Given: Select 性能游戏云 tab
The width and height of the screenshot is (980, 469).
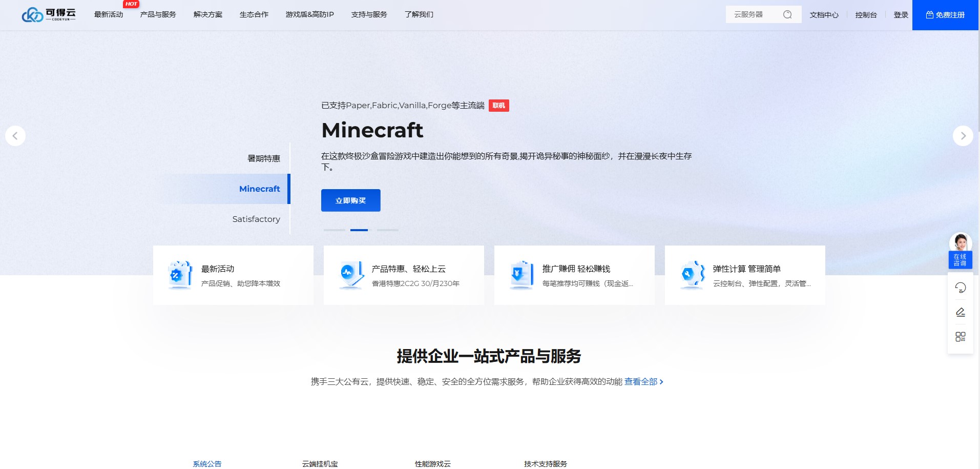Looking at the screenshot, I should pos(433,464).
